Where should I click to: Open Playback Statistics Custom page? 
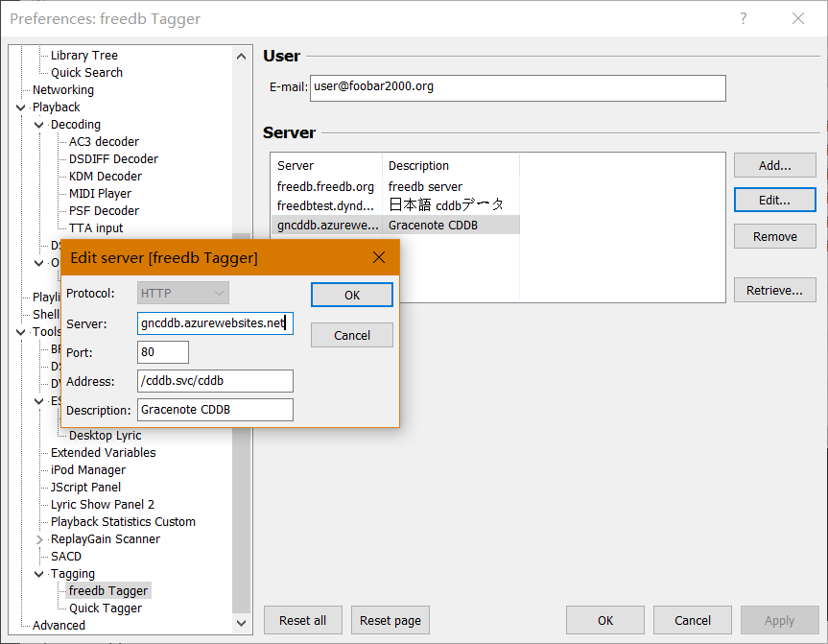123,522
